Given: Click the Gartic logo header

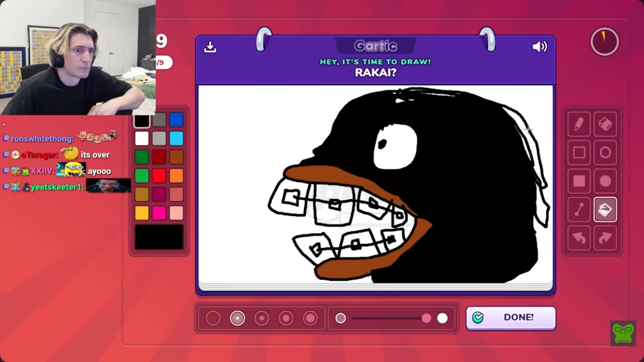Looking at the screenshot, I should [376, 46].
